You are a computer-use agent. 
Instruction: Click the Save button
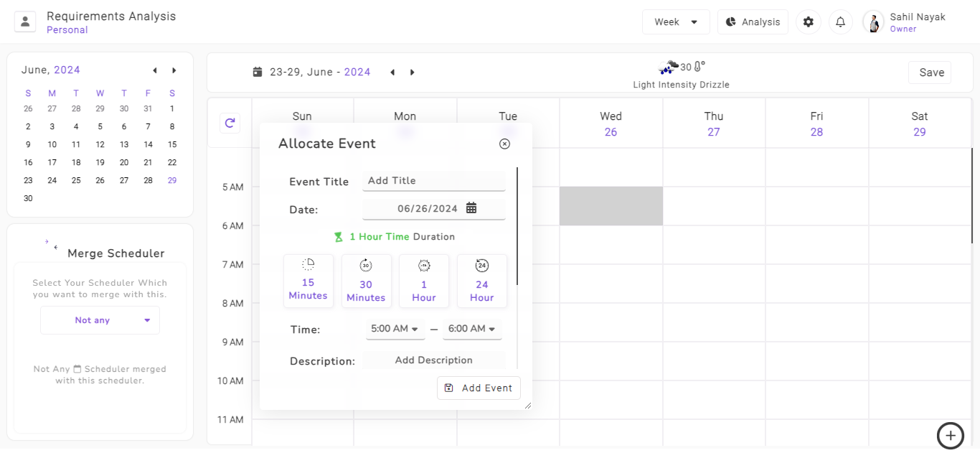(931, 73)
